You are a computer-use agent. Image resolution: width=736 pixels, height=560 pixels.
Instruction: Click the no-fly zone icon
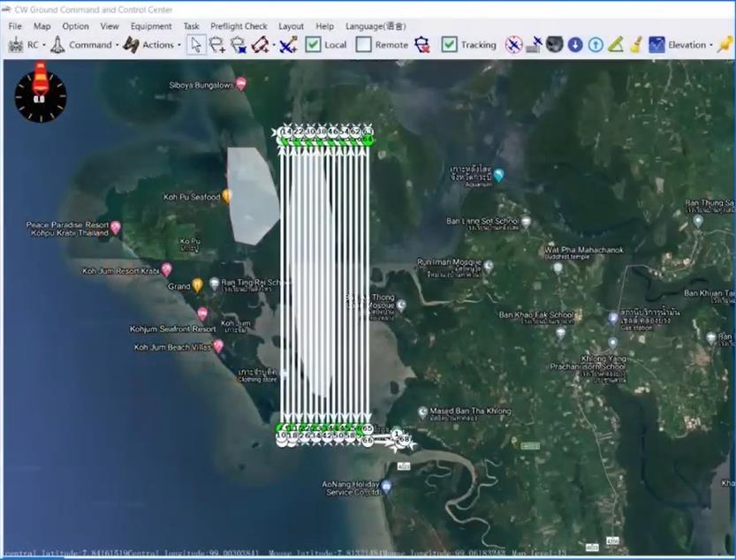512,44
